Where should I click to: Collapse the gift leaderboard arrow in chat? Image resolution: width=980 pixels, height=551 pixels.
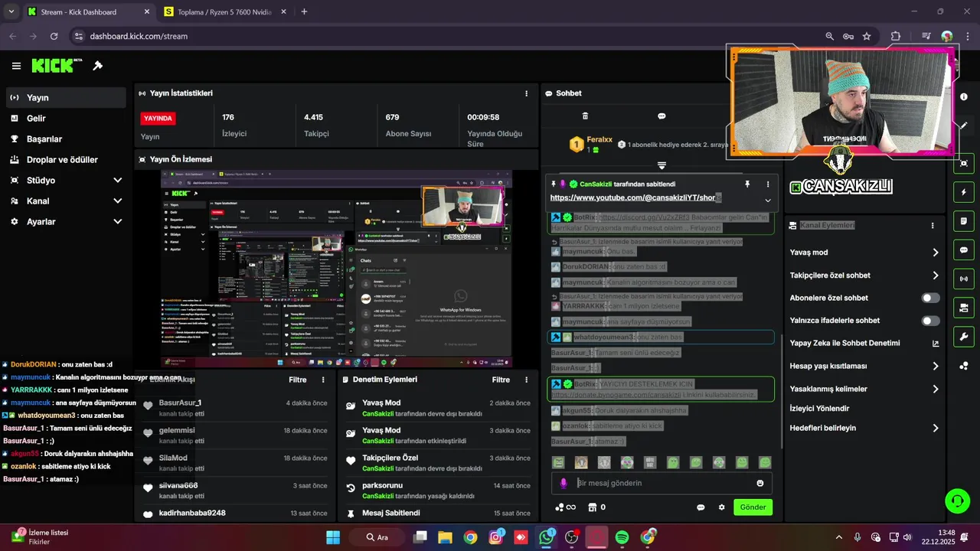coord(661,165)
